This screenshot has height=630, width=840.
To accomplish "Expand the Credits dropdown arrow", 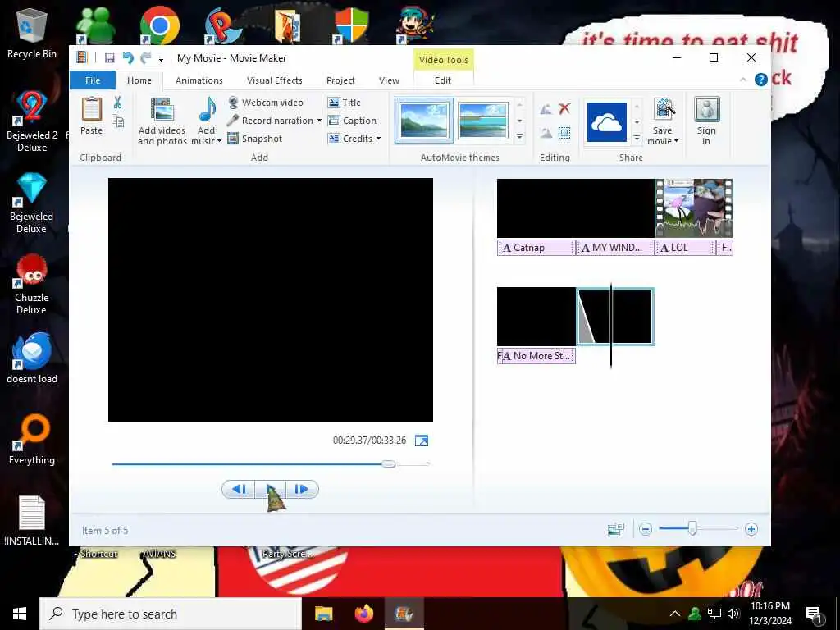I will pos(378,139).
